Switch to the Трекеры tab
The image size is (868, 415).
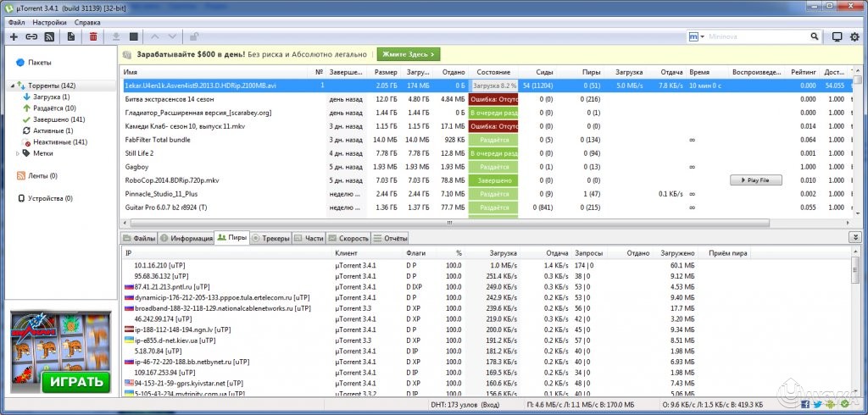click(270, 239)
